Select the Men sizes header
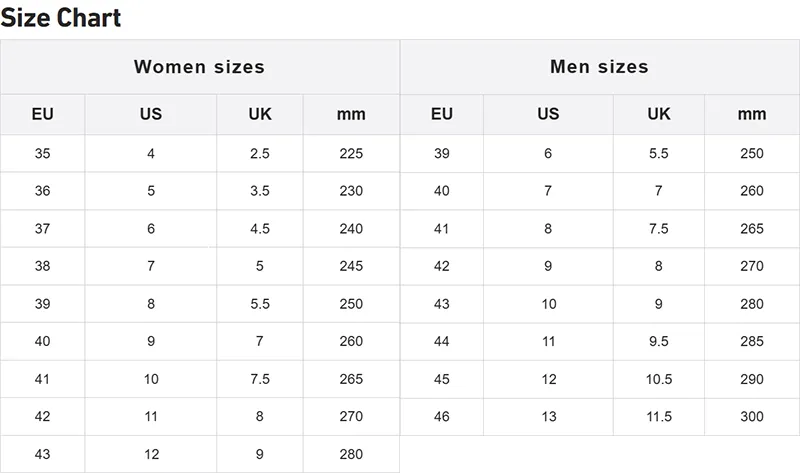800x473 pixels. tap(599, 67)
